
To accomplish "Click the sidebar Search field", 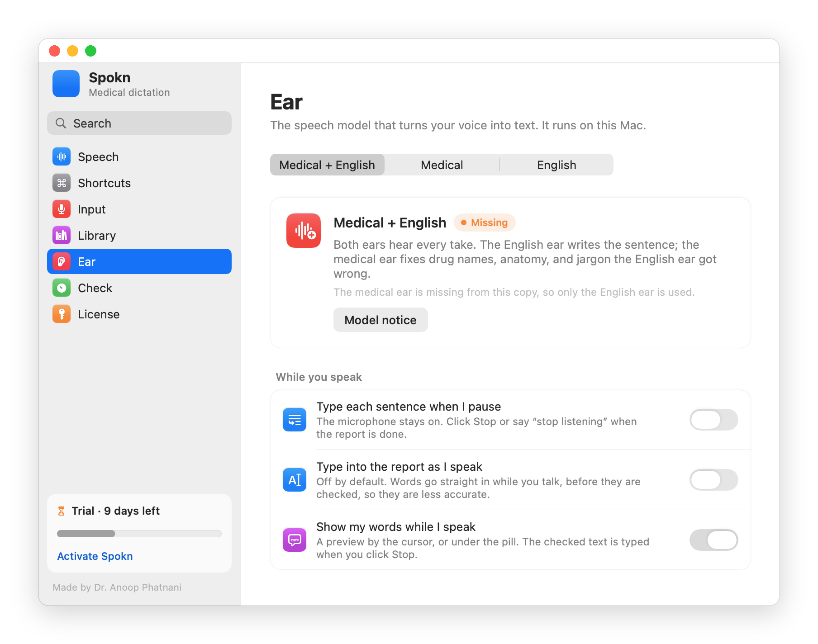I will pyautogui.click(x=139, y=123).
